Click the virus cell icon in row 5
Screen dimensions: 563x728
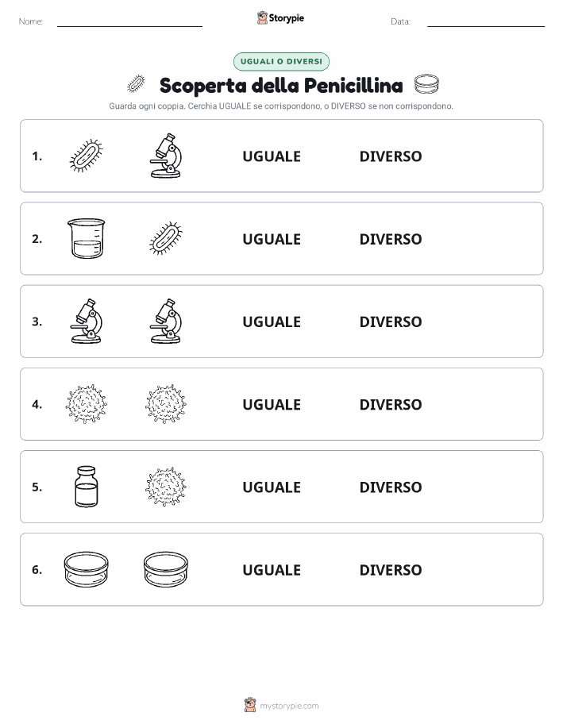pyautogui.click(x=166, y=486)
